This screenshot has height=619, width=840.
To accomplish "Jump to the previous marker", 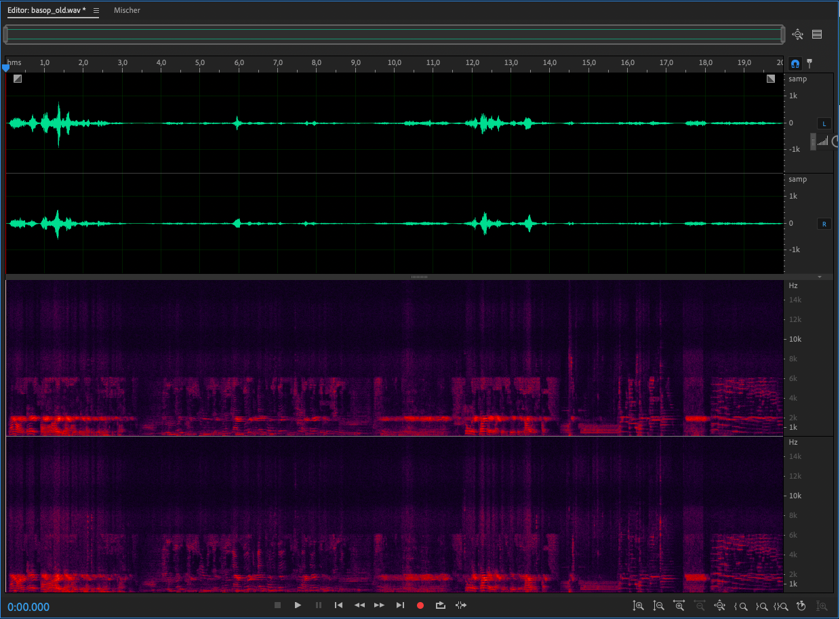I will [x=338, y=605].
